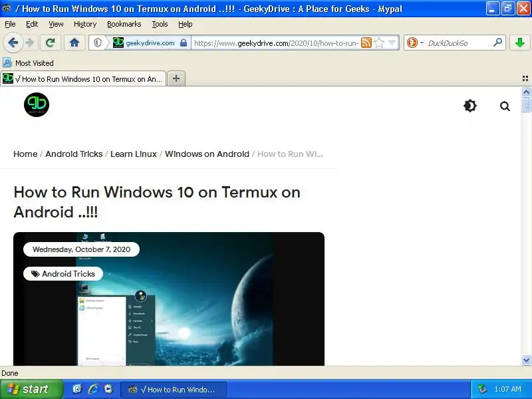
Task: Select the Mypal taskbar button
Action: 174,390
